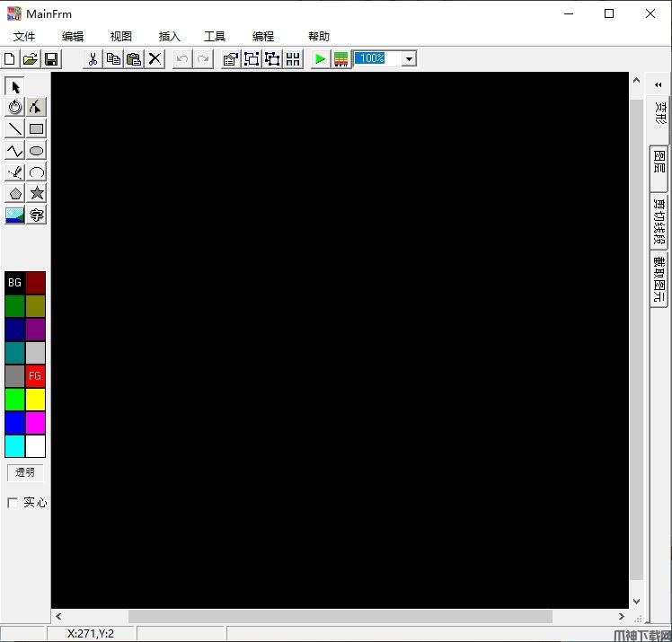
Task: Select the star shape tool
Action: click(36, 193)
